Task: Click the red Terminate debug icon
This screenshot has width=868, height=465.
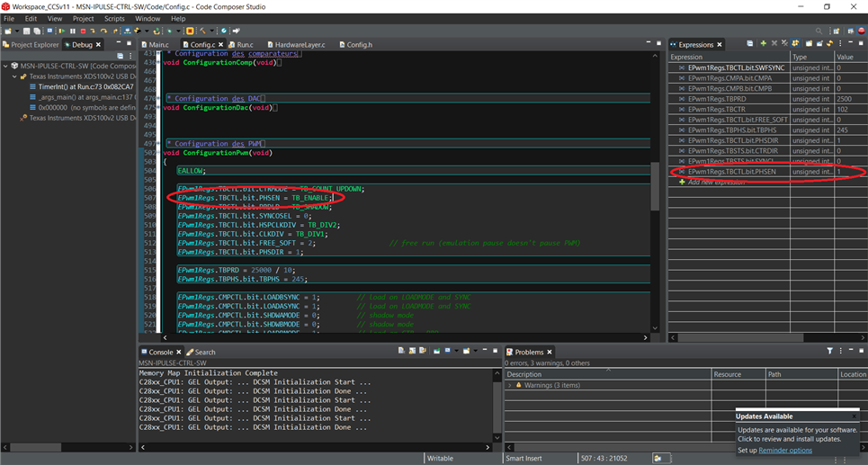Action: [83, 31]
